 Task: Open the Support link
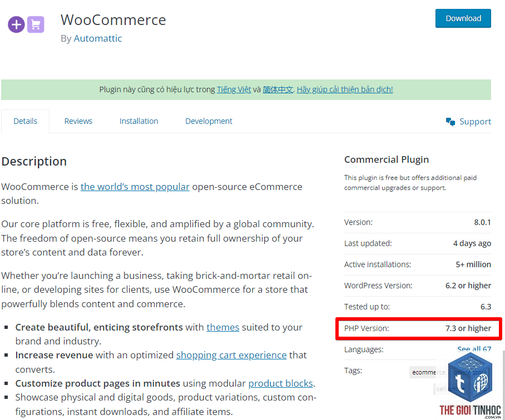coord(475,122)
